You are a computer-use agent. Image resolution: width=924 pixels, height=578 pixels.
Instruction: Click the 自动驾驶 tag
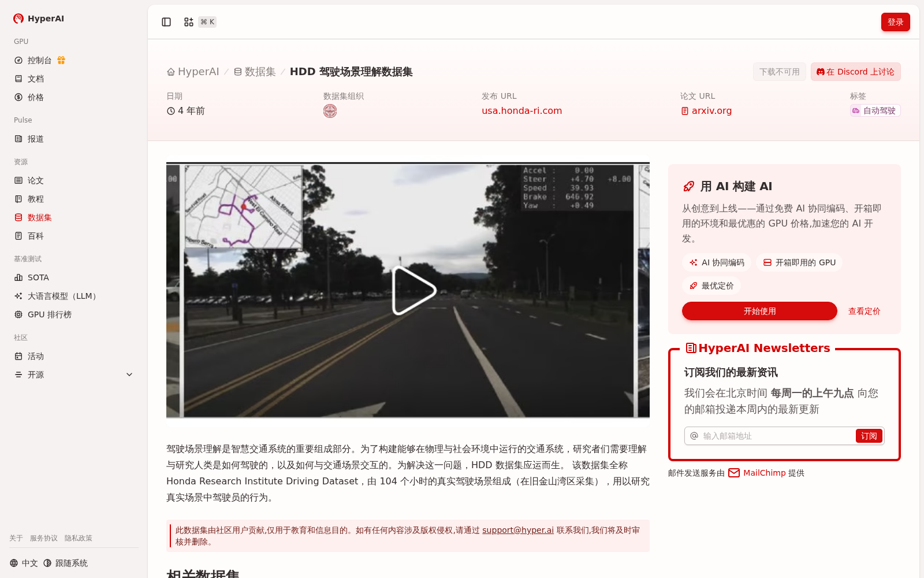coord(875,110)
